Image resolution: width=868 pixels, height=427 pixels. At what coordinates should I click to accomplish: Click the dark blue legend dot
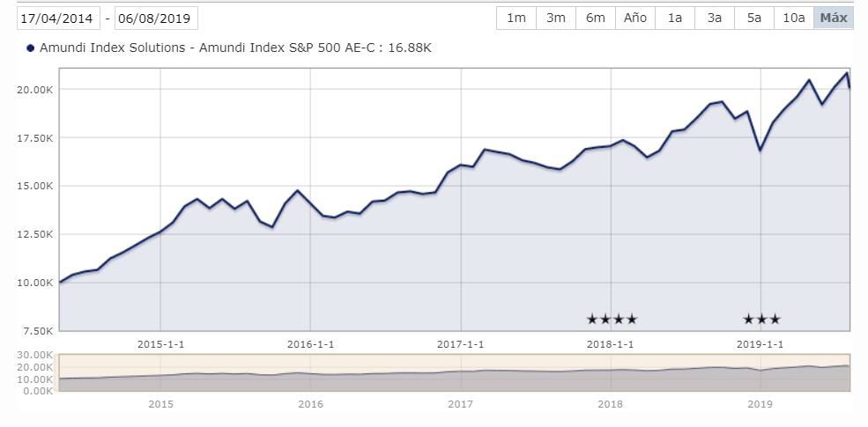[32, 48]
